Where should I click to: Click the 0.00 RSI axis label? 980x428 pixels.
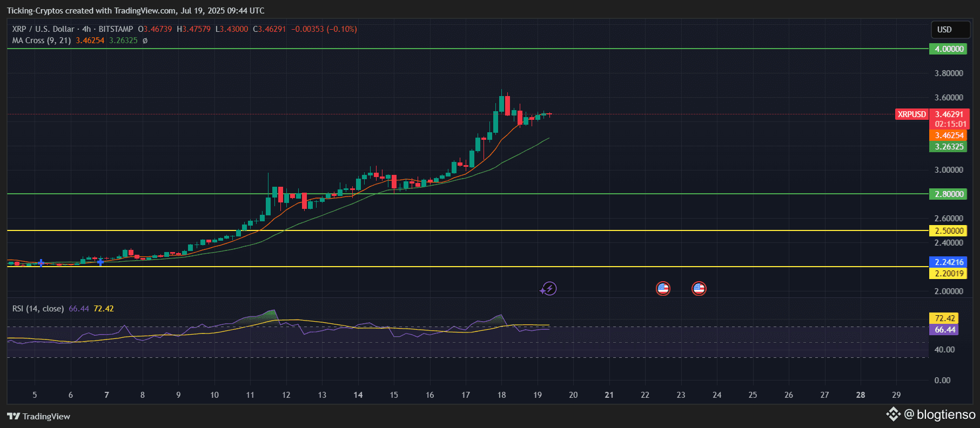point(943,381)
